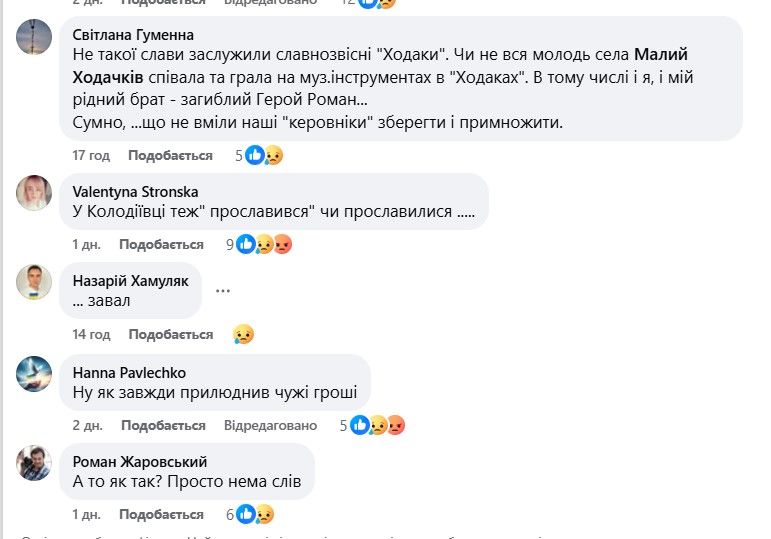
Task: Click Подобається under Hanna Pavlechko's comment
Action: click(x=162, y=425)
